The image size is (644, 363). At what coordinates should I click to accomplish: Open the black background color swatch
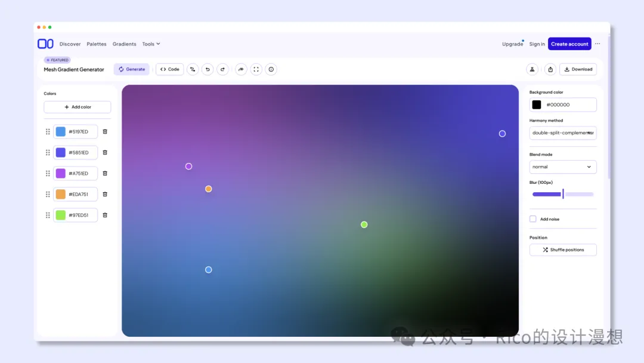click(537, 105)
